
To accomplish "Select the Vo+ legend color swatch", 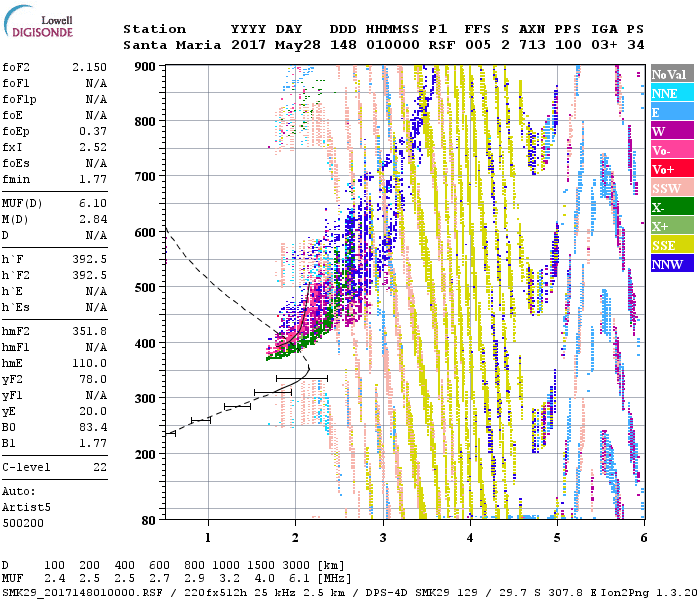I will [x=672, y=168].
